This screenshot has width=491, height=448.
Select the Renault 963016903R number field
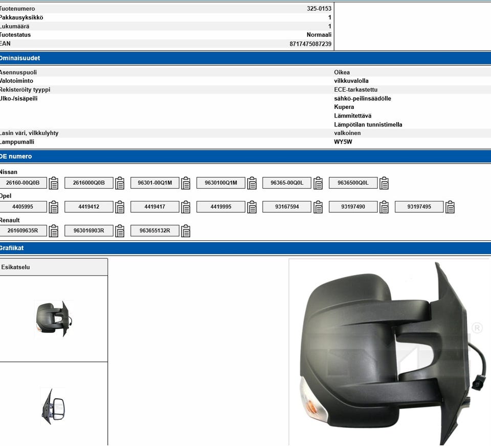pos(89,231)
